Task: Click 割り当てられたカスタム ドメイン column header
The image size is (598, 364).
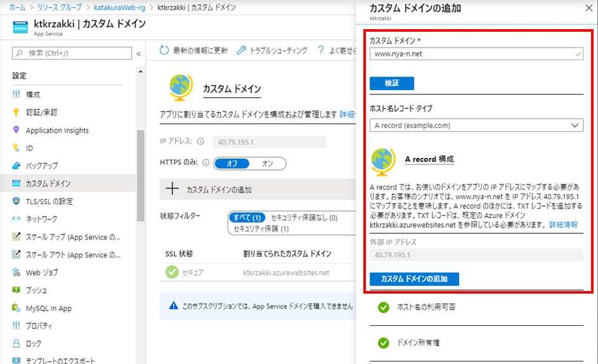Action: tap(287, 254)
